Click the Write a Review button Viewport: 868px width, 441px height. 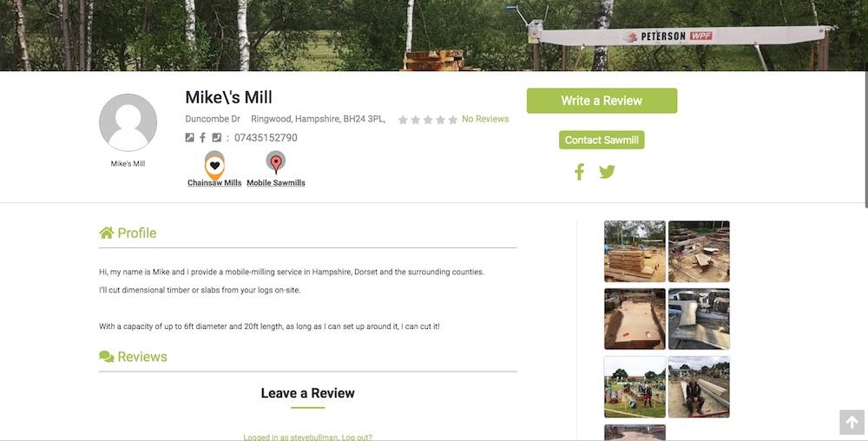point(602,101)
